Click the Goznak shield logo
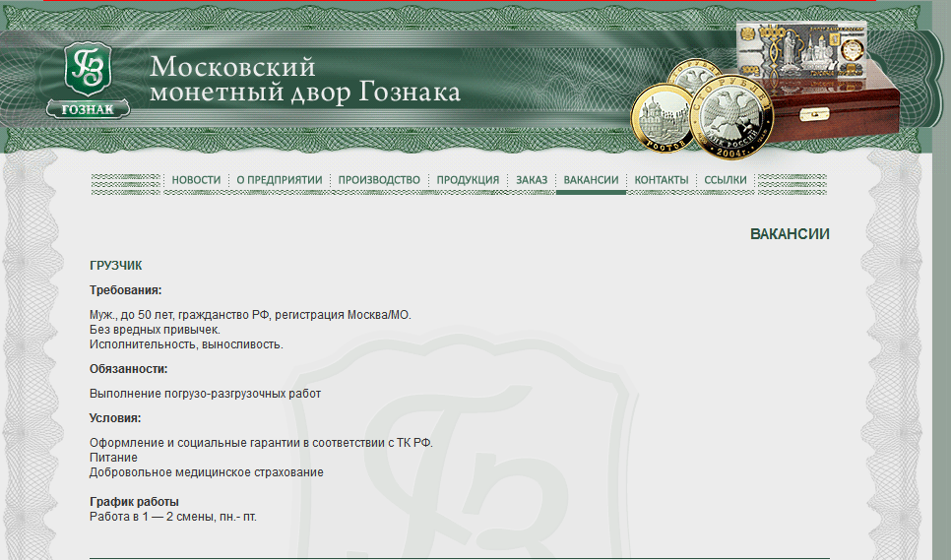 click(x=88, y=80)
